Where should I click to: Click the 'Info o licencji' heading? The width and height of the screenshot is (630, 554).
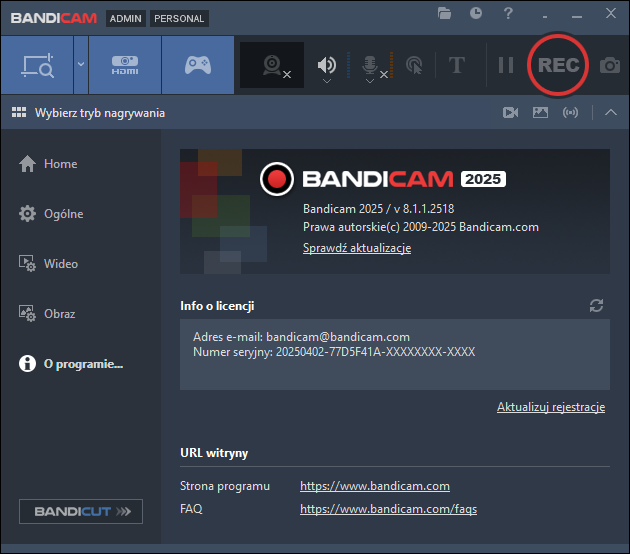[217, 306]
